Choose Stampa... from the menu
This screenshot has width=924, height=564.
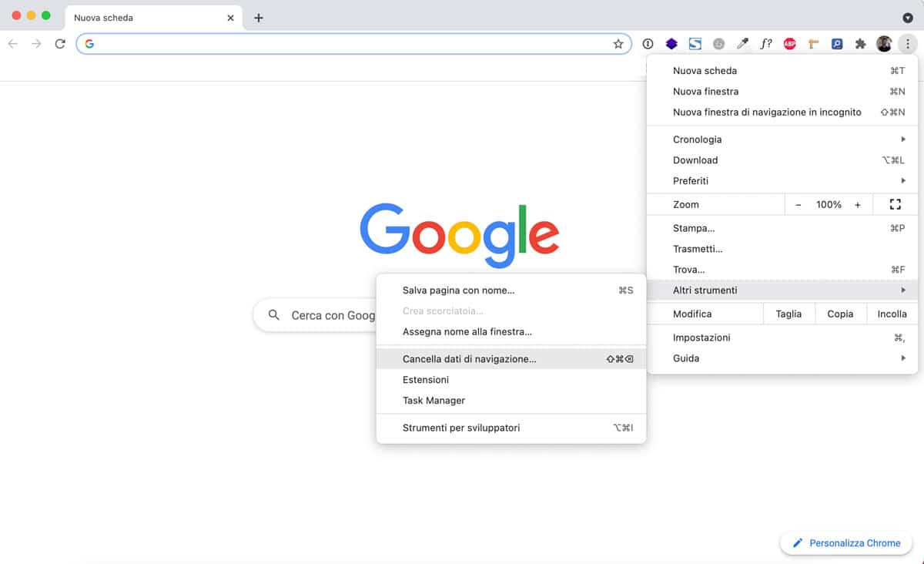(x=782, y=229)
